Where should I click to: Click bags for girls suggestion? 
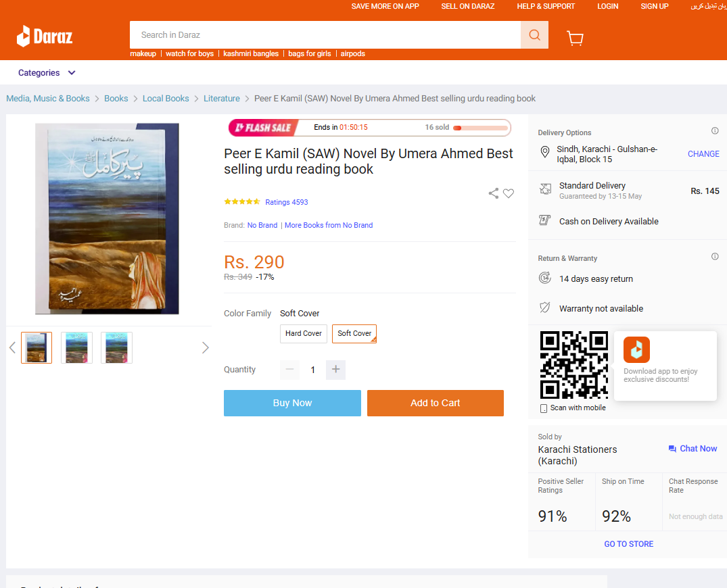(310, 54)
